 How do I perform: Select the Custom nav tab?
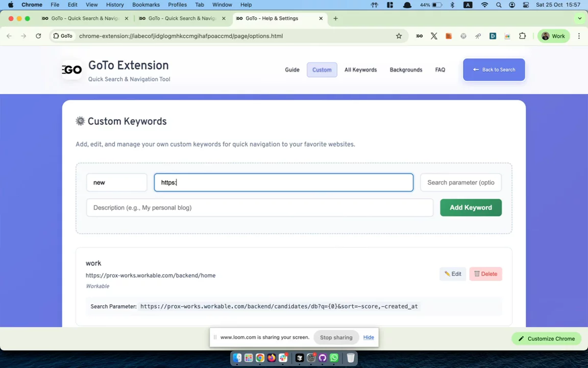click(322, 70)
